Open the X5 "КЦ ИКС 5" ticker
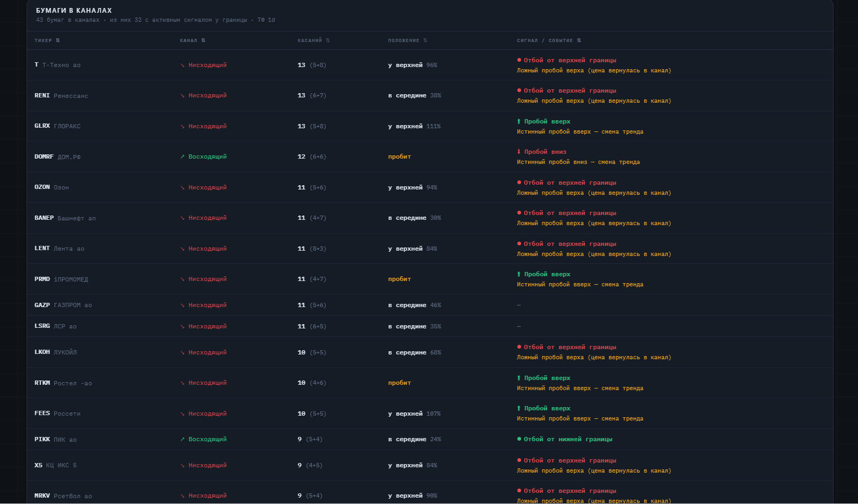The height and width of the screenshot is (504, 858). 55,465
